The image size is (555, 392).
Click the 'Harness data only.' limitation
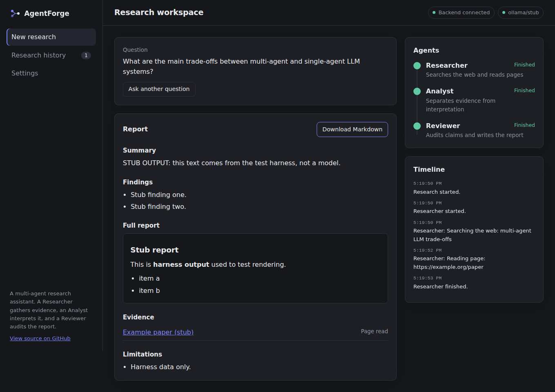pos(160,367)
